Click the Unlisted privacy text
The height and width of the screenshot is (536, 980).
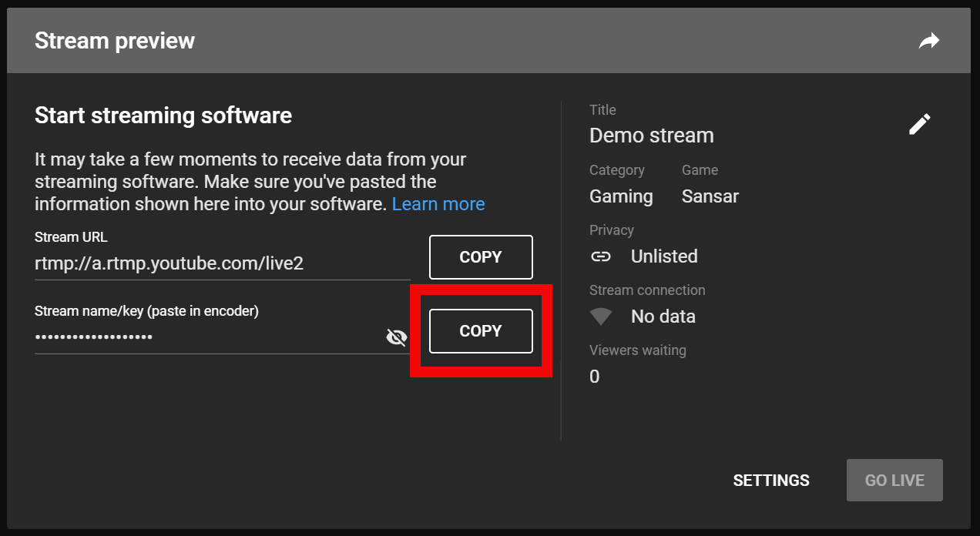coord(664,256)
